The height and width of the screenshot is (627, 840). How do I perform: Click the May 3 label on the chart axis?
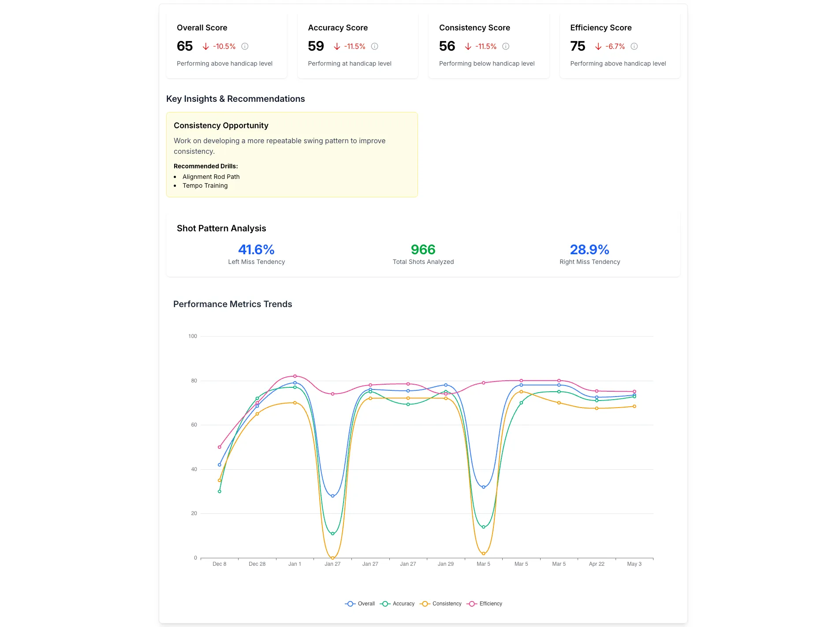coord(634,564)
